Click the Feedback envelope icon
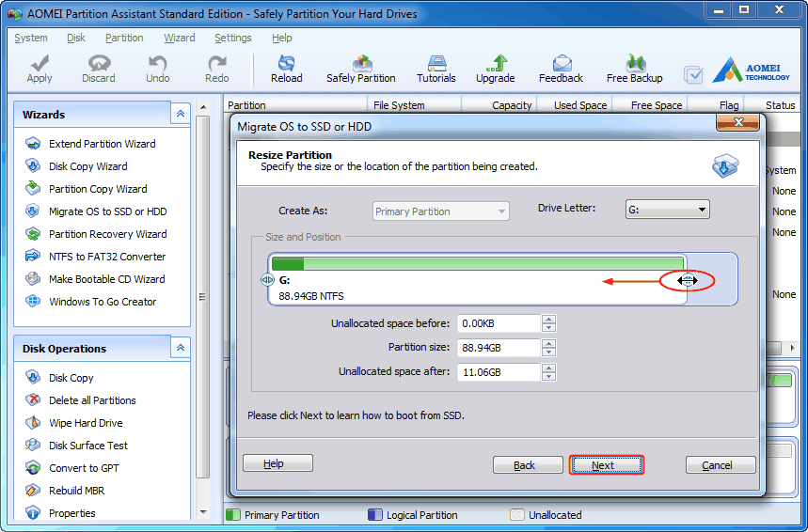Screen dimensions: 808x532 point(562,63)
